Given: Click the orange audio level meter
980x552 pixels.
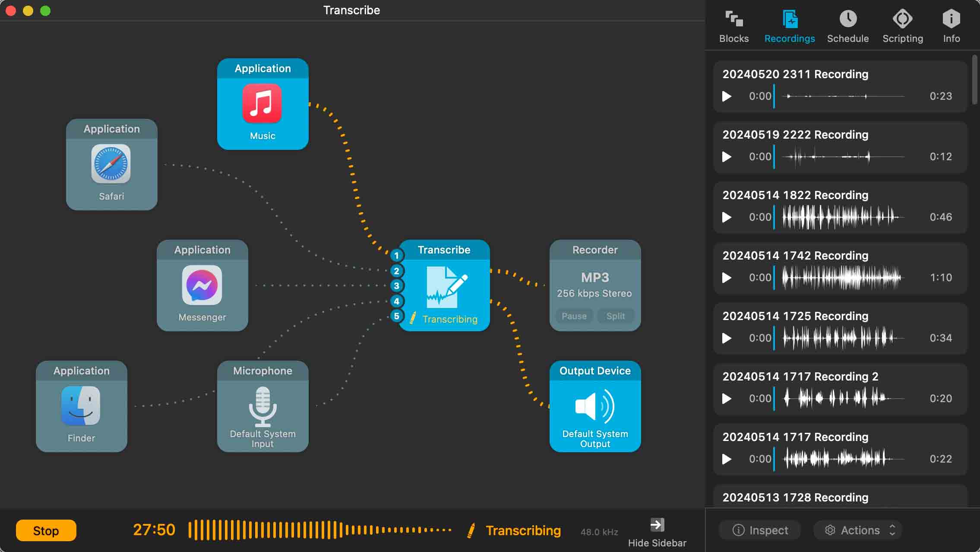Looking at the screenshot, I should click(x=320, y=530).
